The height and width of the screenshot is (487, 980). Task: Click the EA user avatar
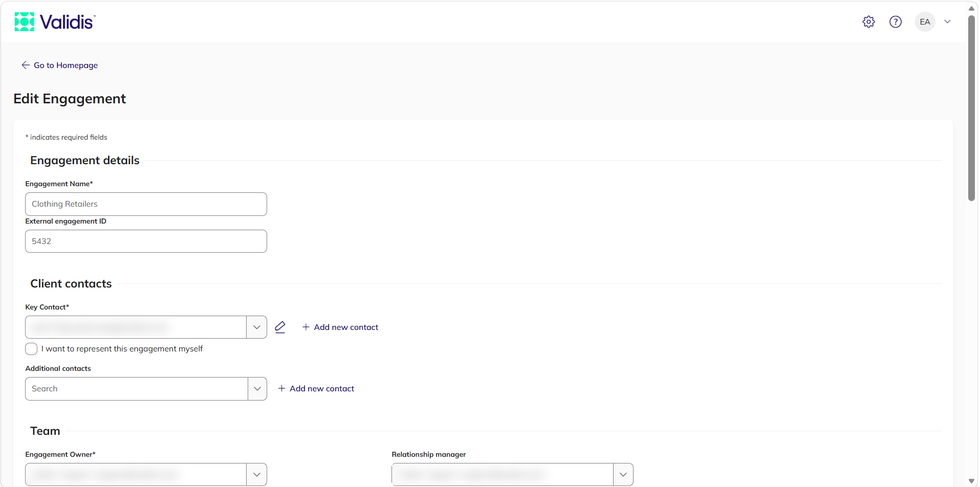pos(925,22)
